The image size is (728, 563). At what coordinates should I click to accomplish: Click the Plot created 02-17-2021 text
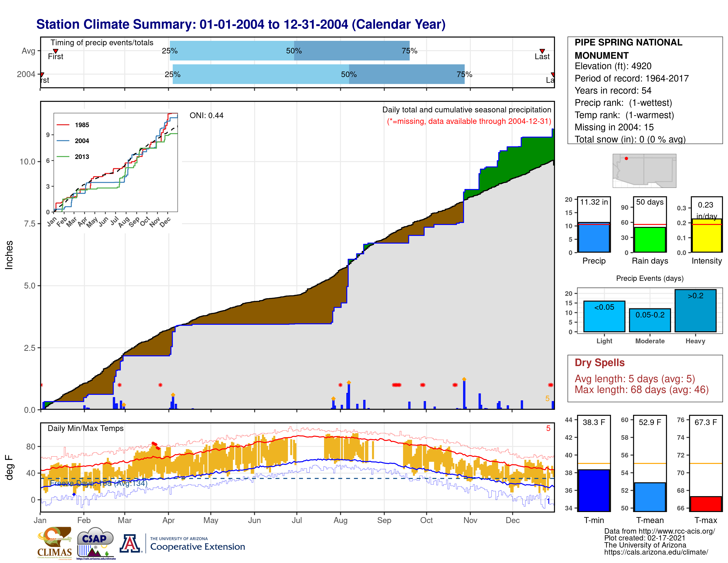point(645,538)
